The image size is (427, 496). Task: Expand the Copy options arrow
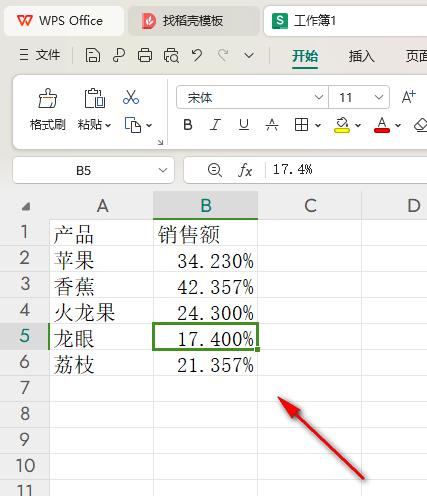point(149,126)
